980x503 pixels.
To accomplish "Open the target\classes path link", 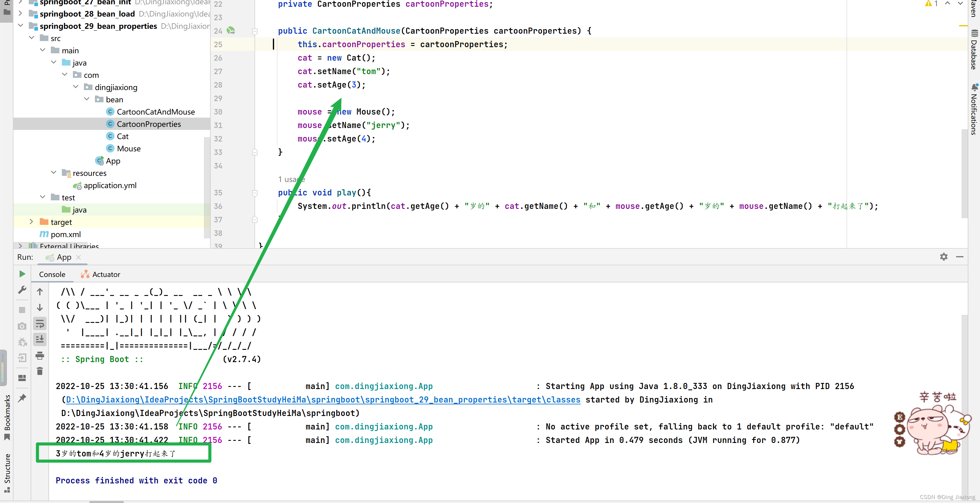I will 323,399.
